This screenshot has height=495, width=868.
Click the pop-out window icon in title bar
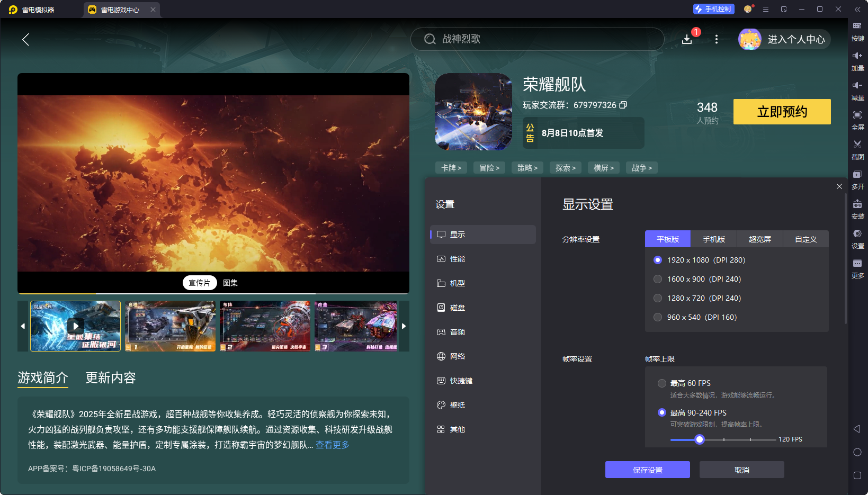click(784, 9)
